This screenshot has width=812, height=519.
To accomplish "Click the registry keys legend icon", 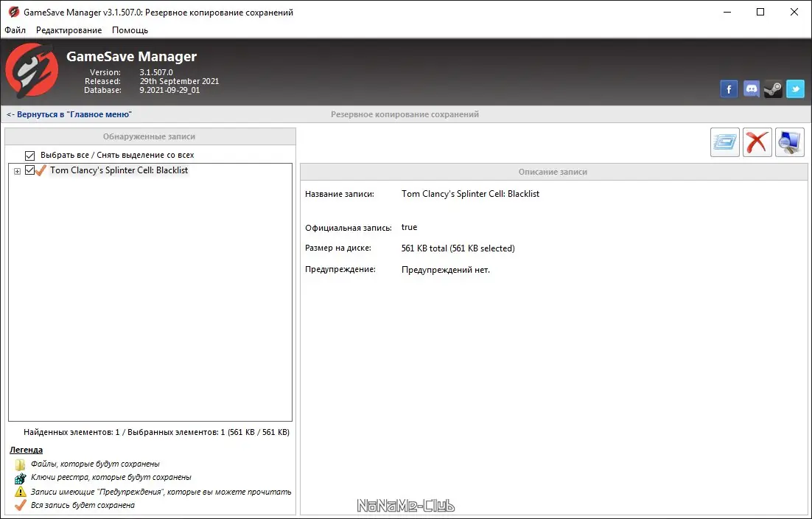I will pos(20,478).
